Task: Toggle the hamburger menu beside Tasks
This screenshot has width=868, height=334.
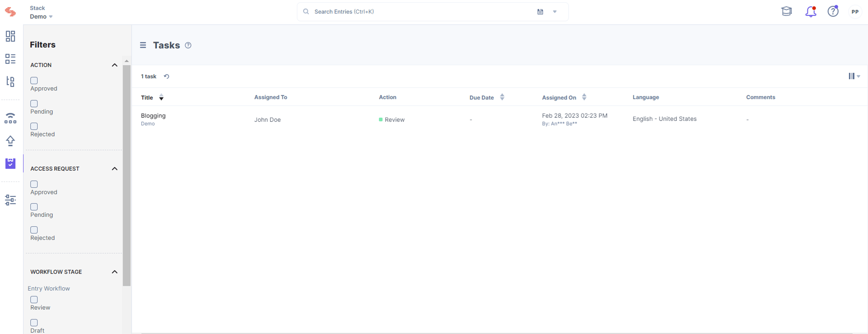Action: (143, 45)
